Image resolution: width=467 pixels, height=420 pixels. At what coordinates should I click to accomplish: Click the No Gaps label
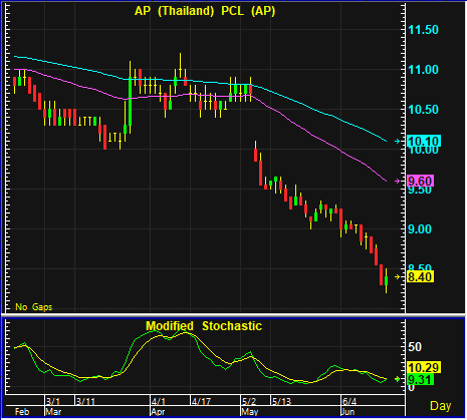point(34,307)
